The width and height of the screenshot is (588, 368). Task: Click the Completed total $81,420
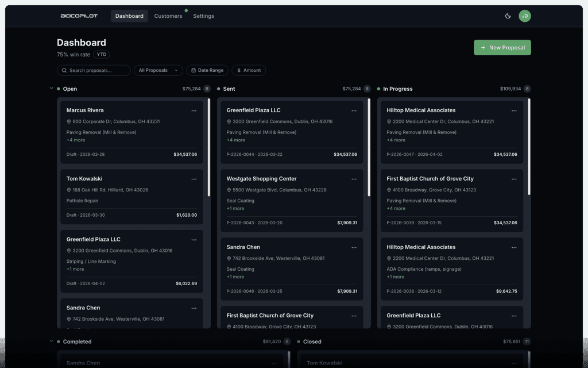272,342
